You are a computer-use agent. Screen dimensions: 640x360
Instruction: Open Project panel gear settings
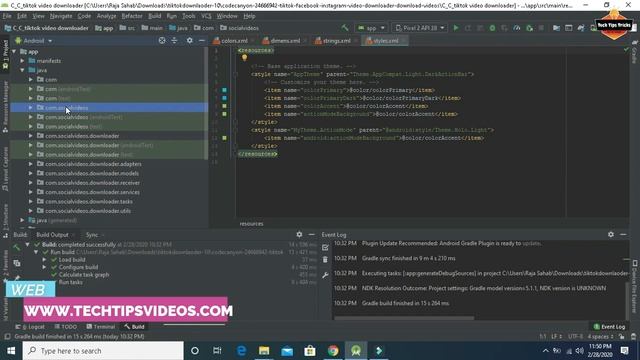click(189, 40)
